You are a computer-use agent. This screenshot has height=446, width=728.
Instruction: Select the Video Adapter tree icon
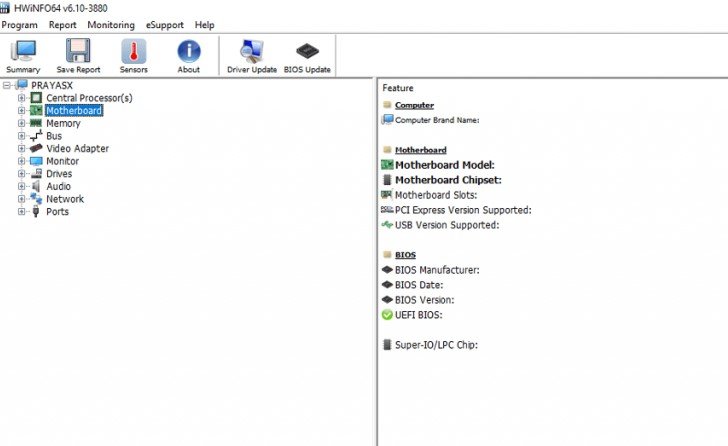coord(36,148)
